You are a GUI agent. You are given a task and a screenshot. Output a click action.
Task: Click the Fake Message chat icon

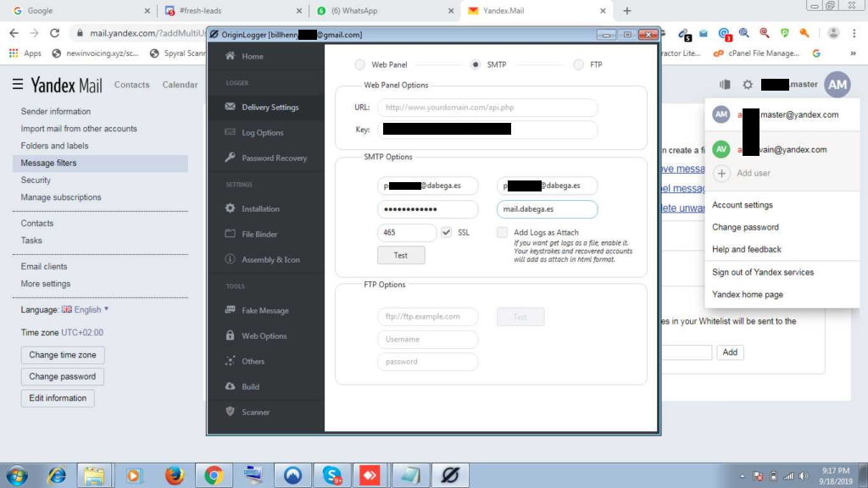(231, 310)
